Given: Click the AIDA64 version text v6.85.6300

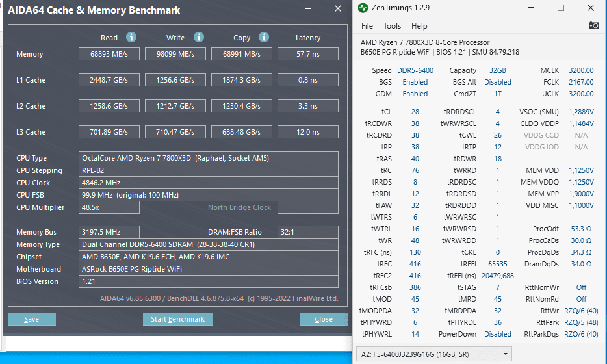Looking at the screenshot, I should [x=130, y=298].
